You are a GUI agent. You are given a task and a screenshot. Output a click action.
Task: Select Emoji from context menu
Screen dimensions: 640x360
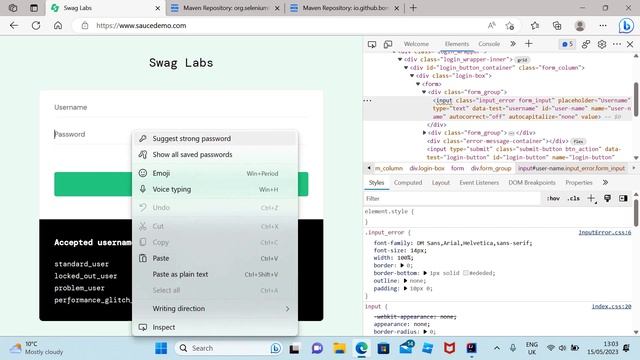pyautogui.click(x=215, y=173)
